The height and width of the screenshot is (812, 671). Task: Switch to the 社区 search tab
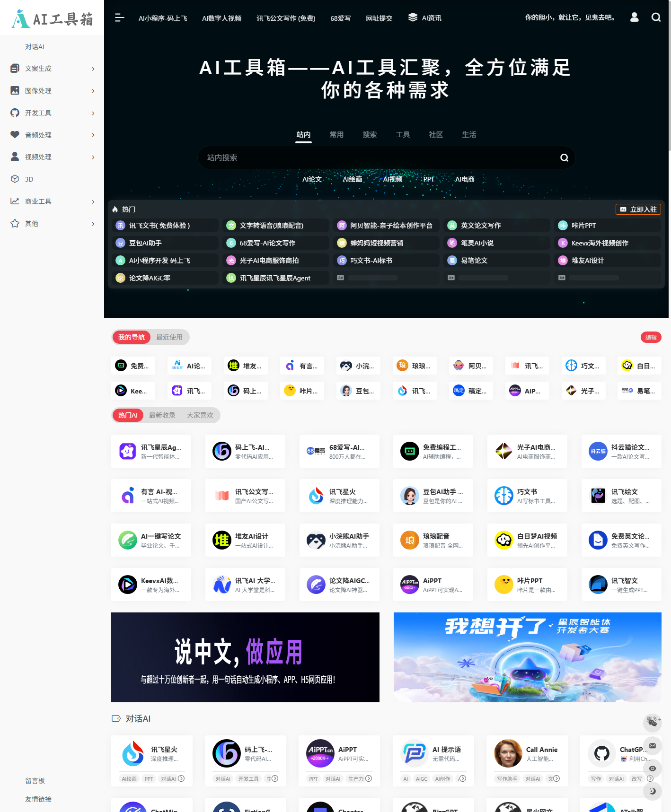click(436, 135)
